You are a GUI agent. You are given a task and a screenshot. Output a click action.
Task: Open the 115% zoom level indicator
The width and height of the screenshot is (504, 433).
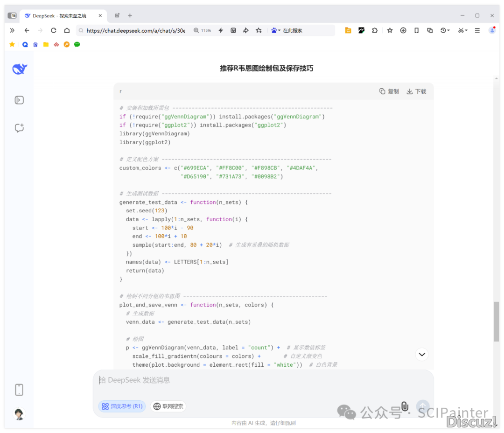[x=202, y=30]
